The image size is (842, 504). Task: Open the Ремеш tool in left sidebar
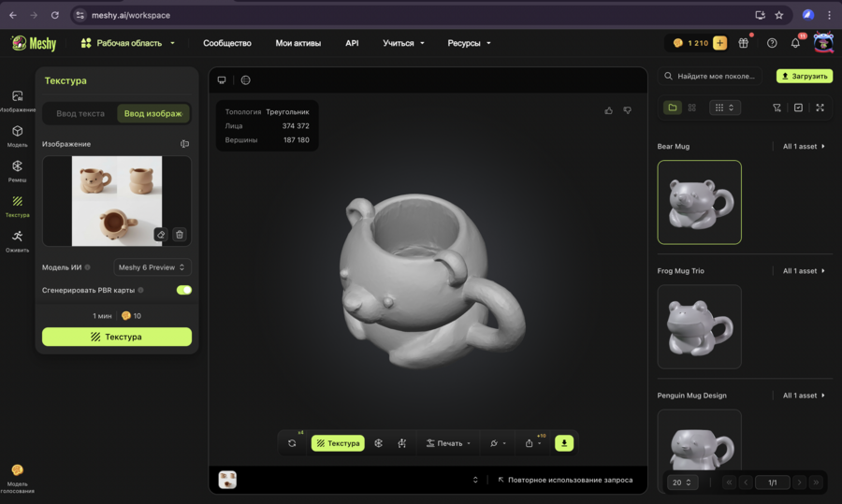[x=17, y=171]
